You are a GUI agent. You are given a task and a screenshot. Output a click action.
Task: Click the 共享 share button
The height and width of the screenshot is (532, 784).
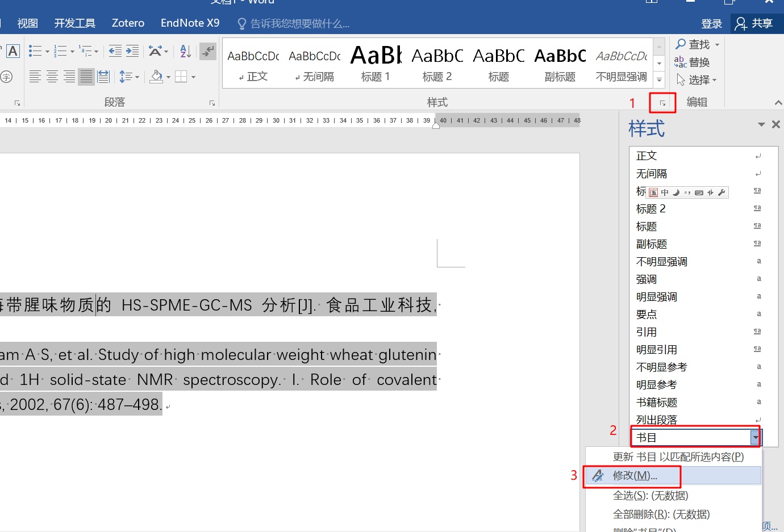[x=754, y=23]
